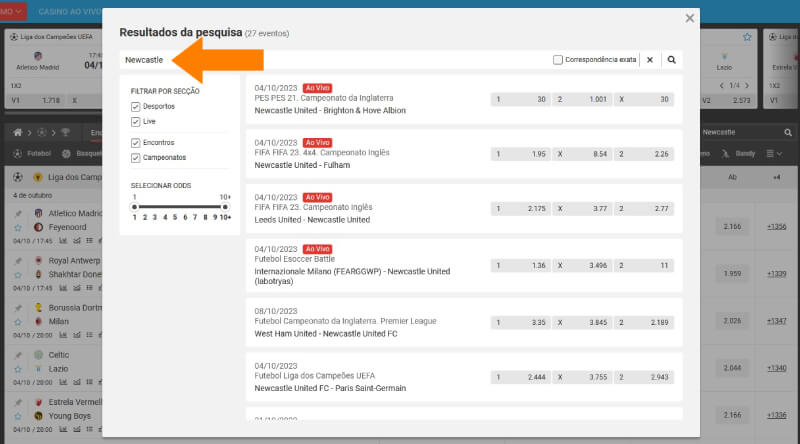The image size is (800, 444).
Task: Bet 1 at 2.175 on Leeds-Newcastle
Action: coord(520,209)
